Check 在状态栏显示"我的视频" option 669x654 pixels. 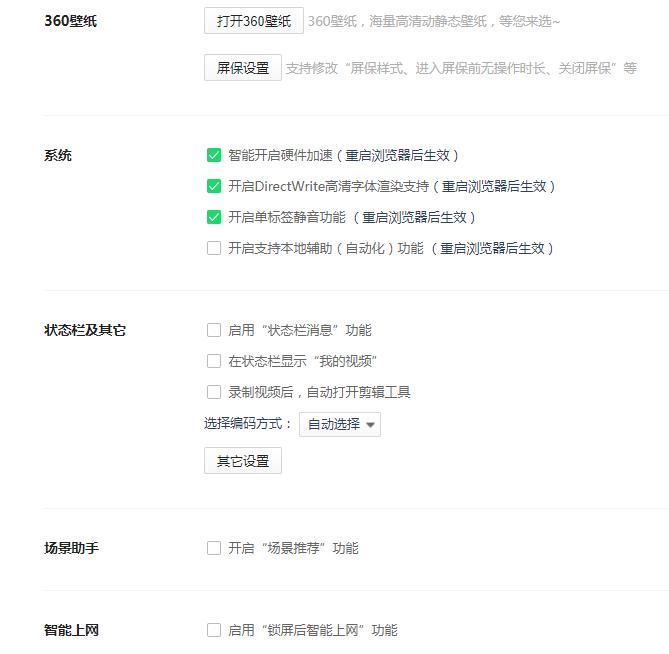tap(214, 361)
